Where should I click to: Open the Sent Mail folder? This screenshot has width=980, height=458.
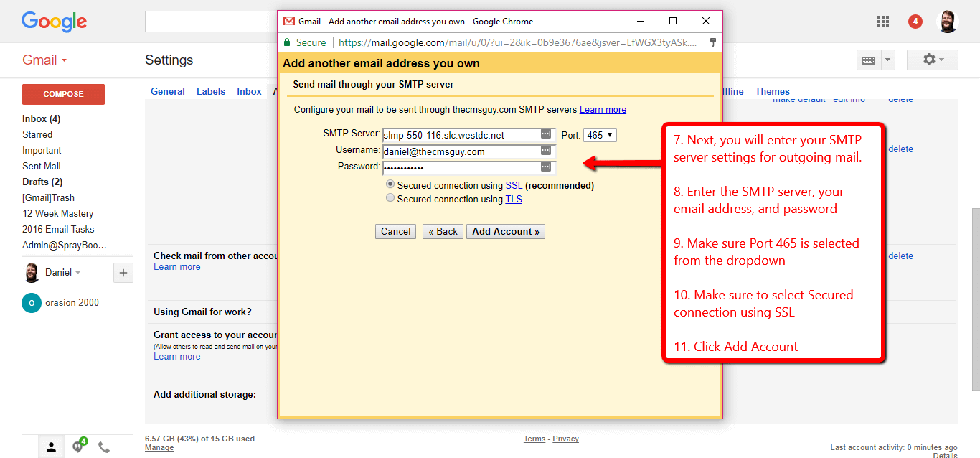point(42,166)
